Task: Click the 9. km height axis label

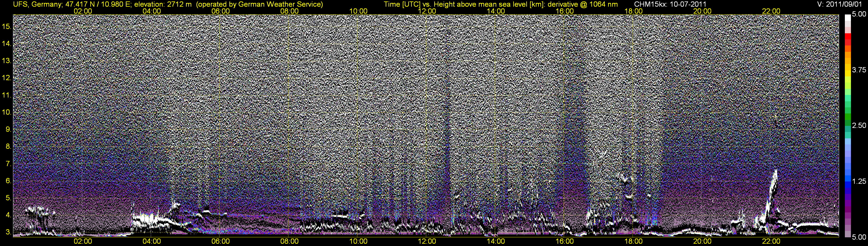Action: tap(9, 129)
